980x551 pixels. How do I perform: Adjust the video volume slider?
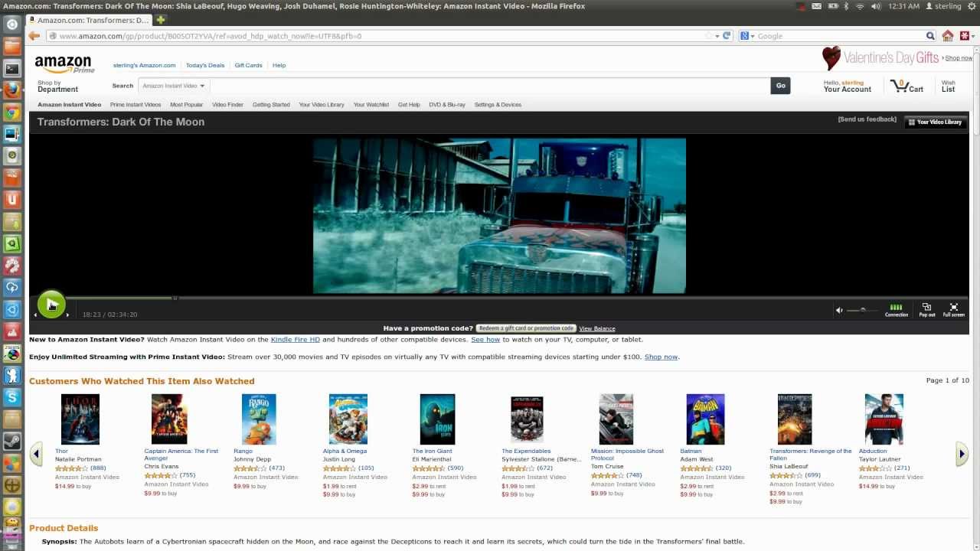[x=862, y=310]
